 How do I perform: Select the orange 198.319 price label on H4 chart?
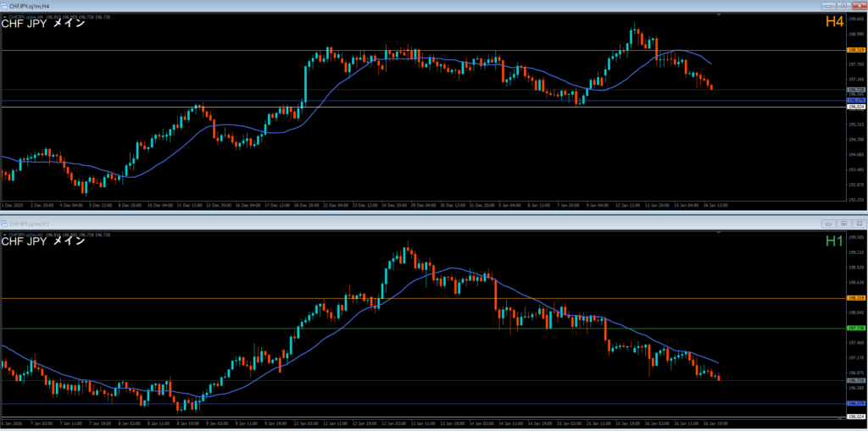[x=855, y=51]
